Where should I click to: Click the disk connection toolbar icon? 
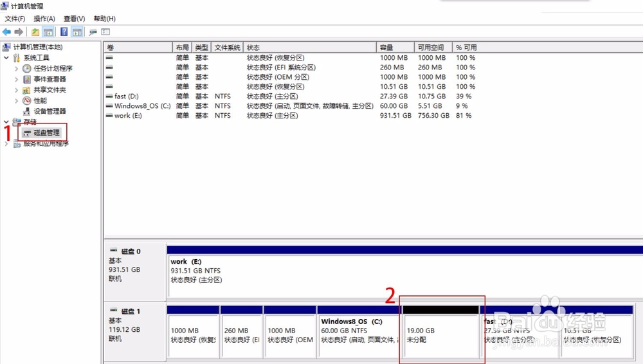[93, 32]
